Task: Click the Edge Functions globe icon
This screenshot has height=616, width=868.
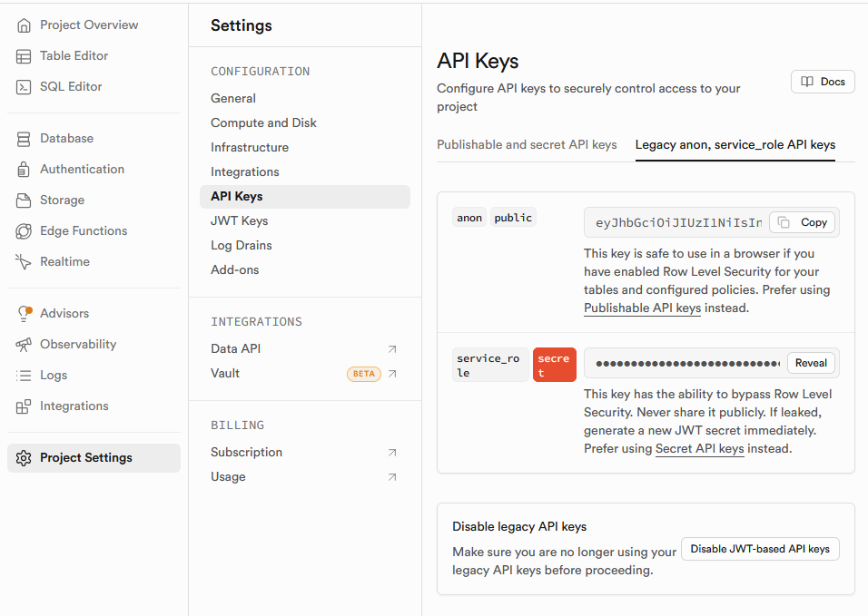Action: (x=24, y=231)
